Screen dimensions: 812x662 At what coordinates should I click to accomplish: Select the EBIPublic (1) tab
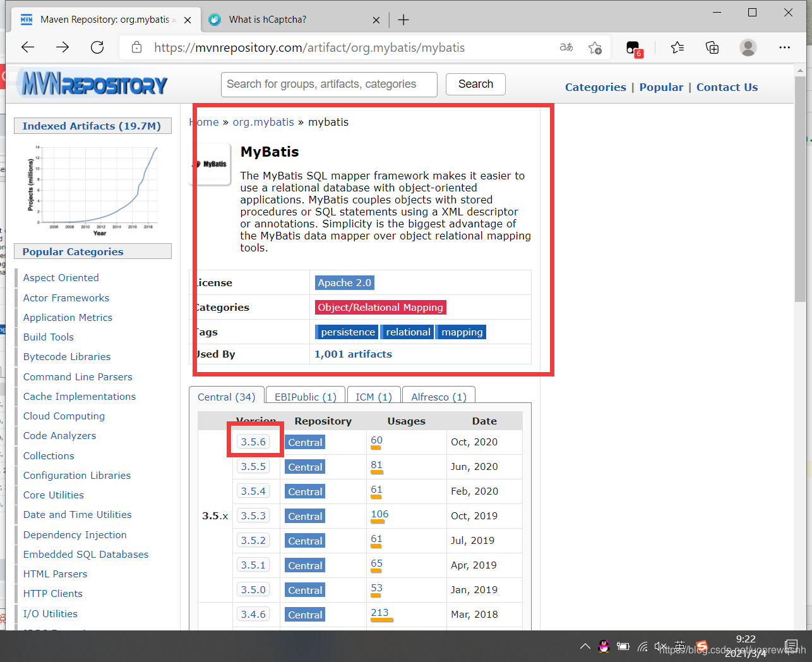point(306,397)
